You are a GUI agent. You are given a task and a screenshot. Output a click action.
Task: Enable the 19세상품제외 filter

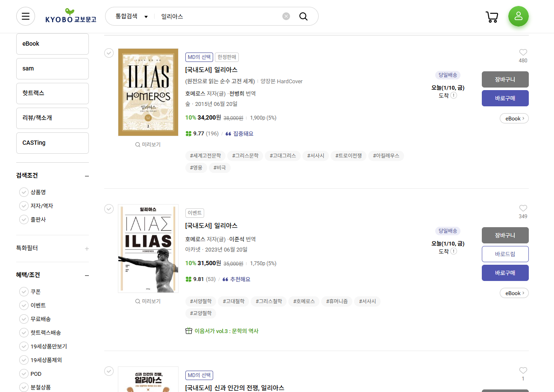[x=24, y=360]
